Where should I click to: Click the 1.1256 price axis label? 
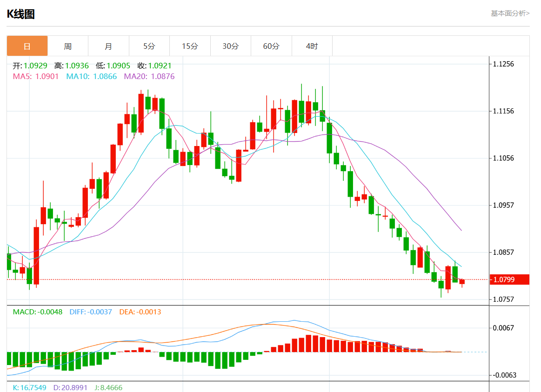[503, 64]
